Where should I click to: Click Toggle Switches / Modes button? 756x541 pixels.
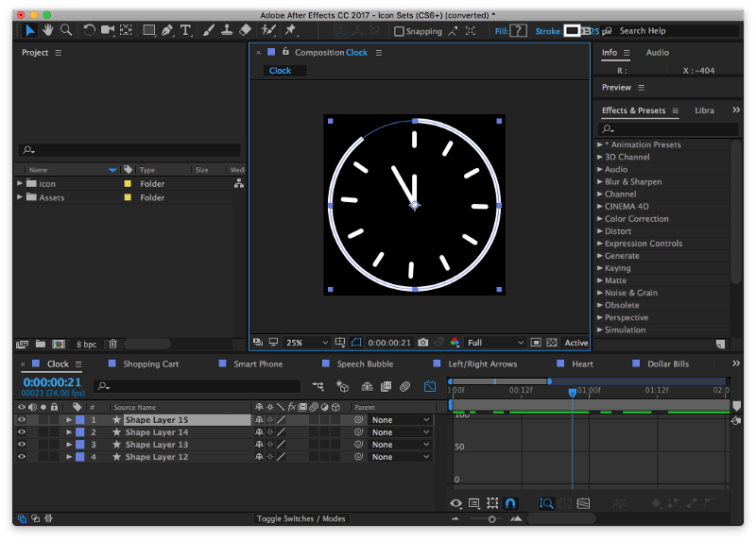click(301, 518)
